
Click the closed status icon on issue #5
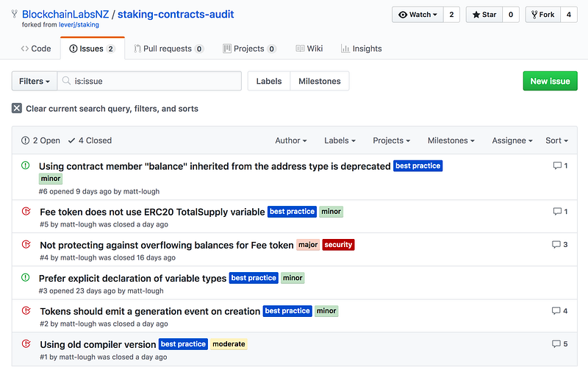(26, 211)
